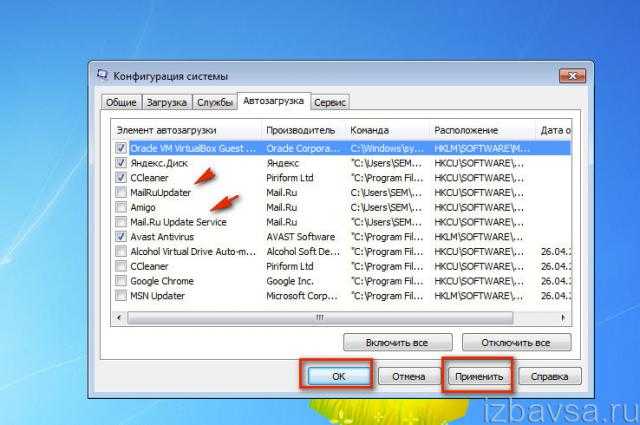The height and width of the screenshot is (425, 640).
Task: Select the MailRuUpdater row name
Action: pyautogui.click(x=161, y=192)
